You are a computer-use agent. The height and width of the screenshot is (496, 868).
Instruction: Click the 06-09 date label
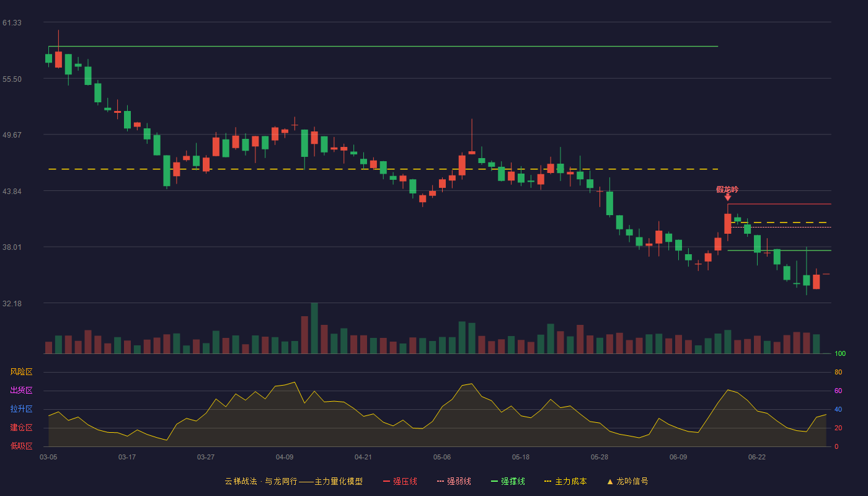click(678, 457)
